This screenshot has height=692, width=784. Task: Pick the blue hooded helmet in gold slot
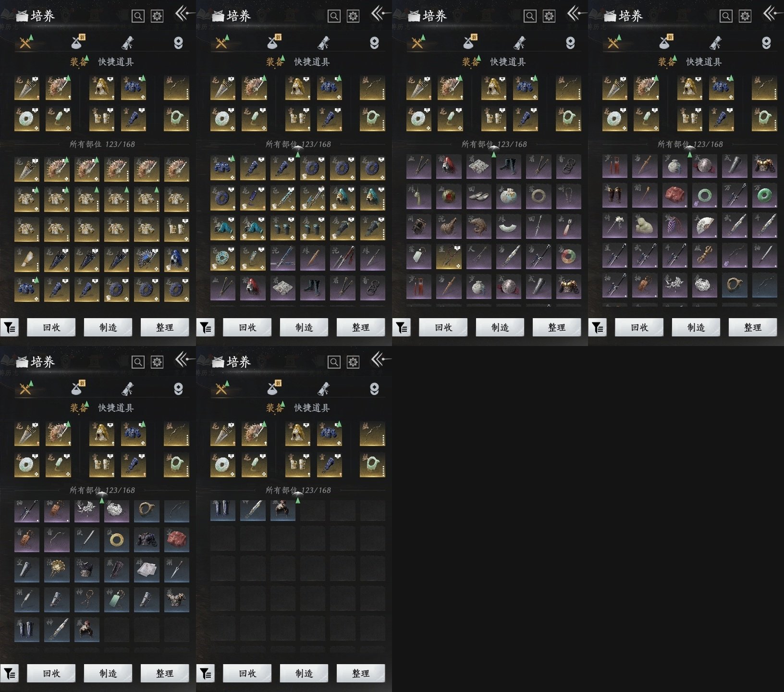176,259
